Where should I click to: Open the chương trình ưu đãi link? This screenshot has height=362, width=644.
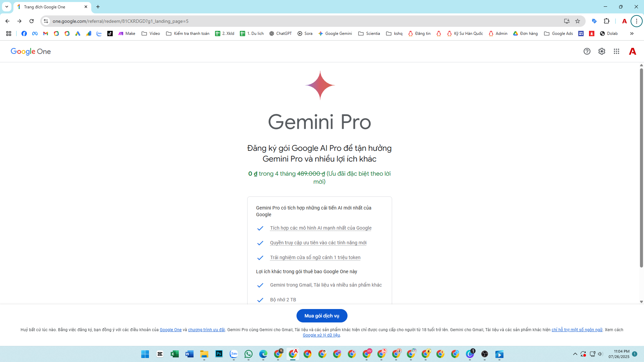point(206,330)
